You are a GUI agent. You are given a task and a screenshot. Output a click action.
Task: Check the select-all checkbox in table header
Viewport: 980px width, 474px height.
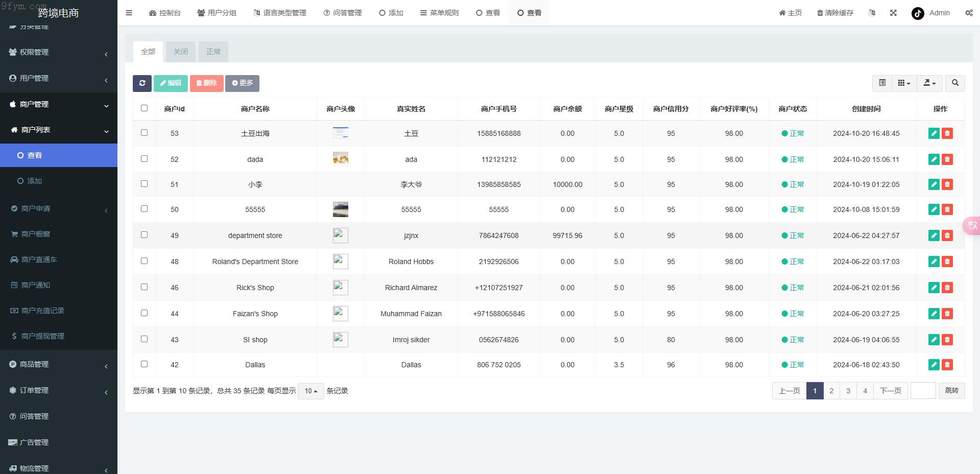[144, 108]
